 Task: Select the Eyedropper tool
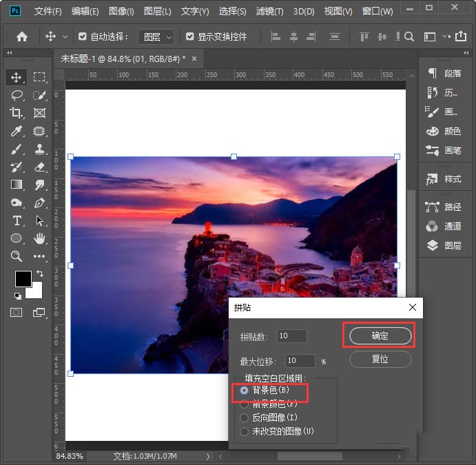tap(16, 131)
